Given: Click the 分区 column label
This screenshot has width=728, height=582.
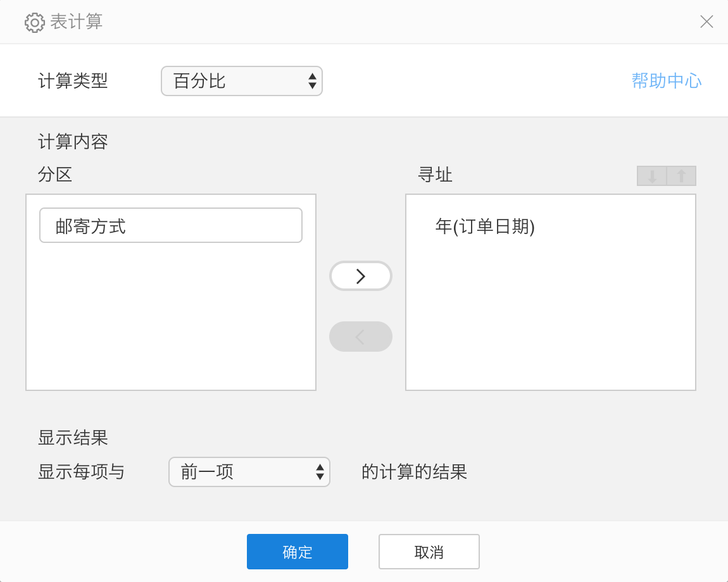Looking at the screenshot, I should point(55,175).
